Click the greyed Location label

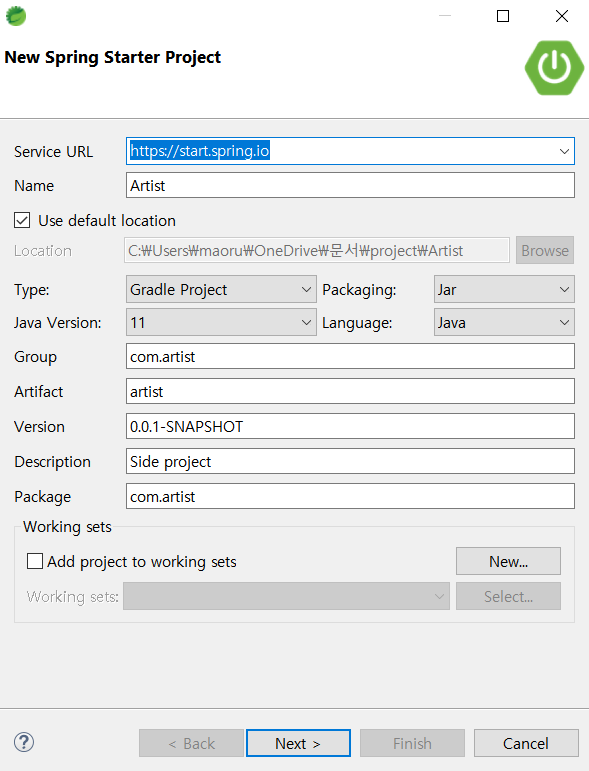point(43,251)
